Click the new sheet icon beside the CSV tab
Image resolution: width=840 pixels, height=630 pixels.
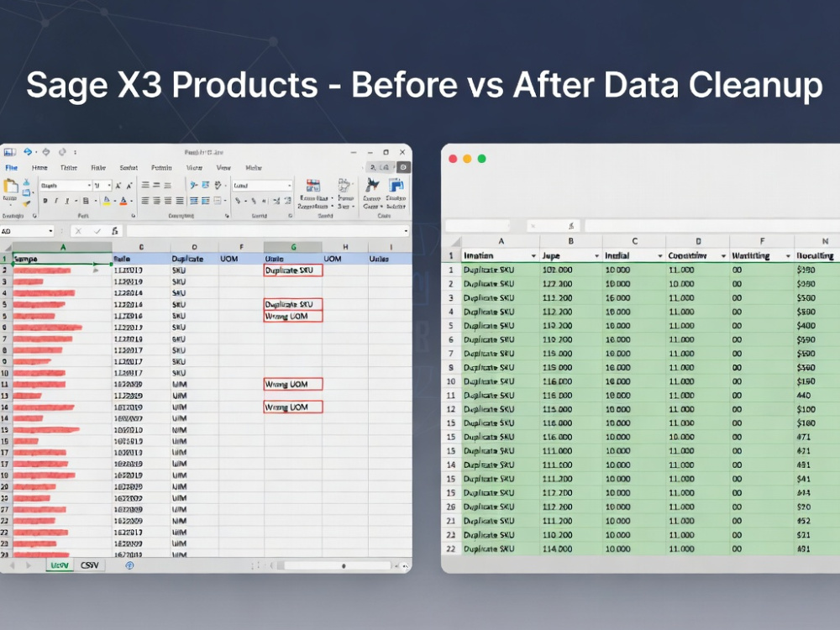pyautogui.click(x=129, y=565)
